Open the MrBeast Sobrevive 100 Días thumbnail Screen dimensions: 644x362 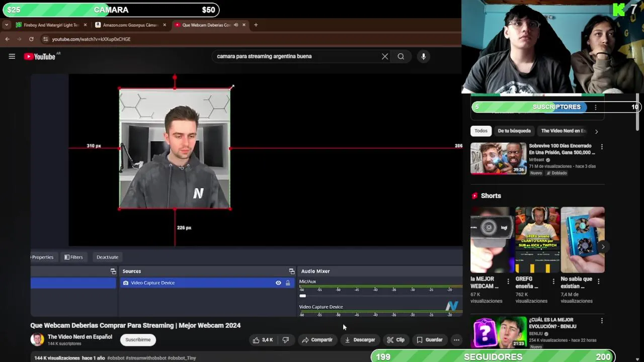click(x=498, y=158)
